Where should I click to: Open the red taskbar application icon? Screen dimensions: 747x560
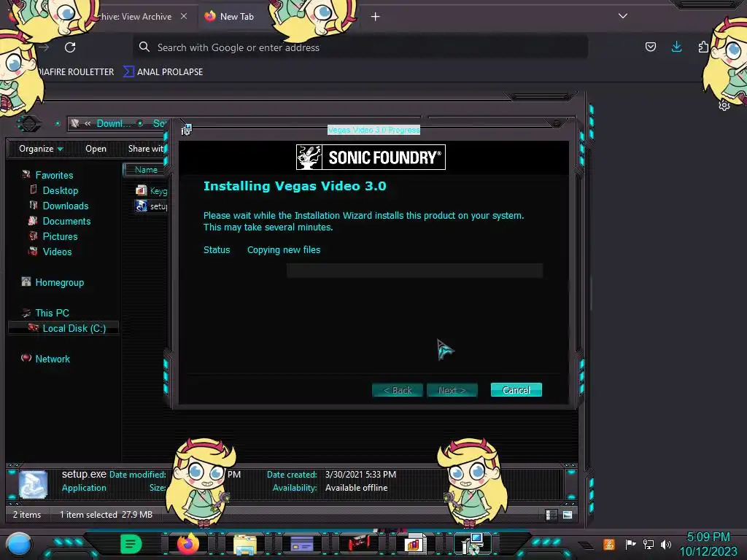[358, 543]
